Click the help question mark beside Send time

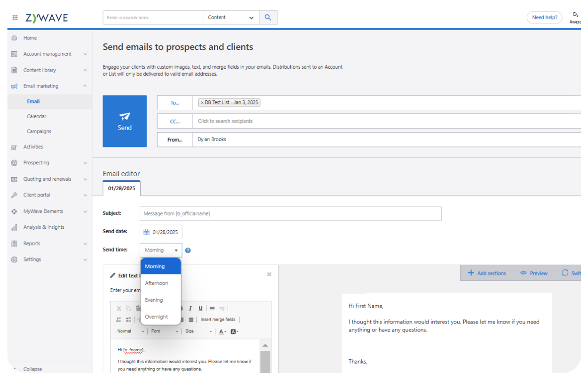(188, 251)
